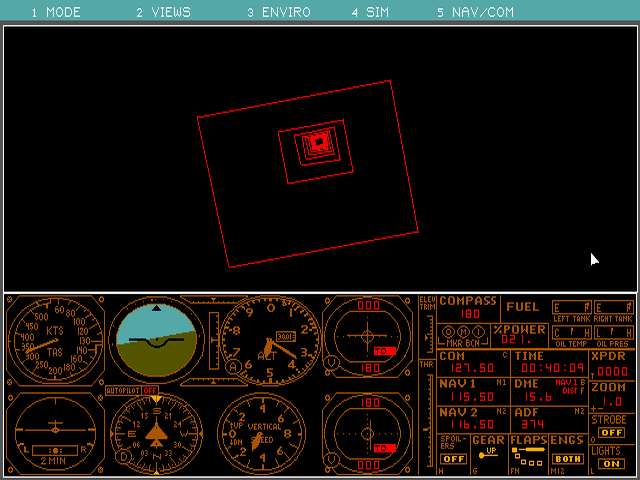Click the circled D gyro calibration button
The image size is (640, 480).
coord(124,456)
